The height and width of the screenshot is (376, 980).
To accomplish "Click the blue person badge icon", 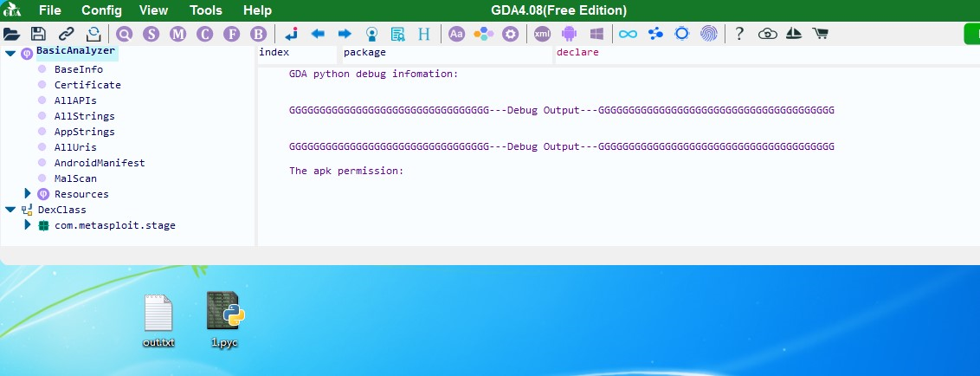I will coord(372,34).
